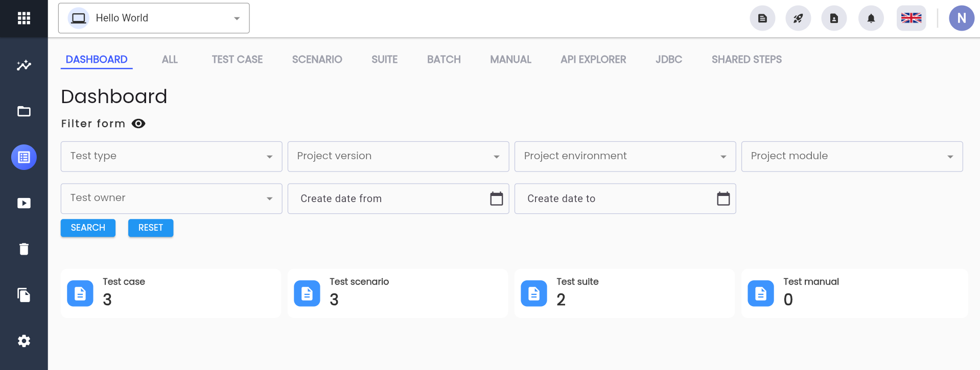Switch to the JDBC tab
Screen dimensions: 980x370
(669, 60)
